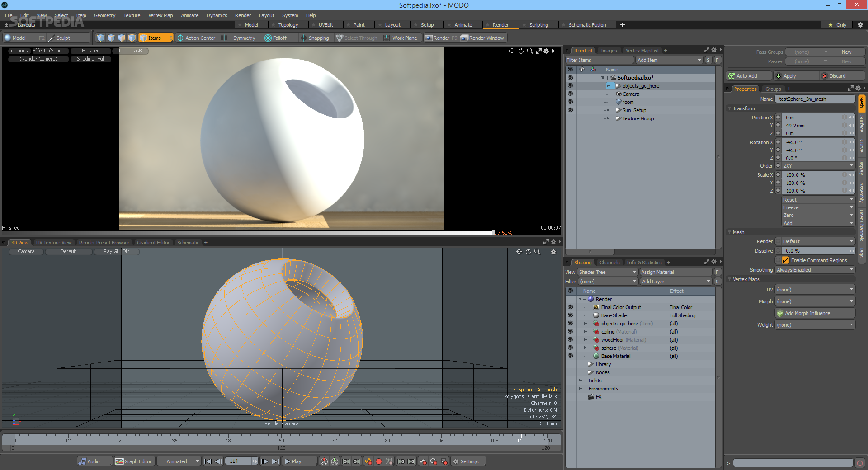Play the animation

[x=299, y=461]
